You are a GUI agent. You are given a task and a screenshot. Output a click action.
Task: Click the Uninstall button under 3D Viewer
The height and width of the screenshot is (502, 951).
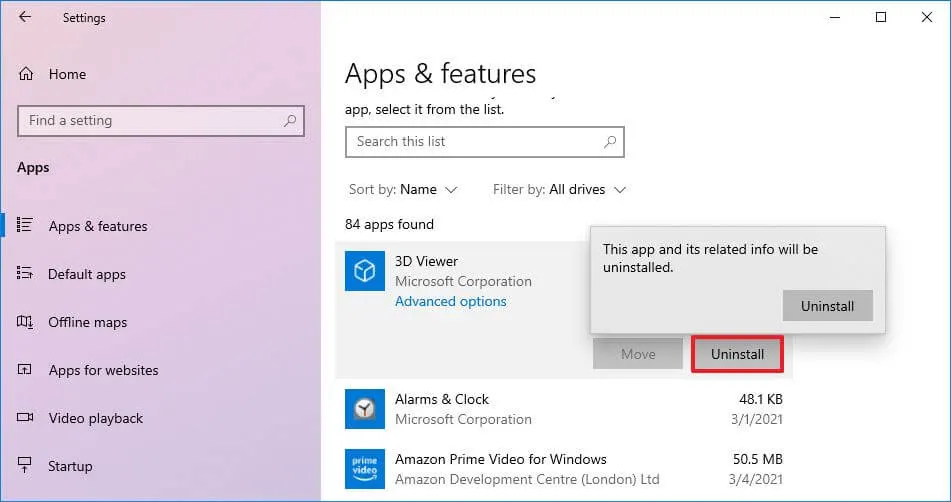point(737,354)
